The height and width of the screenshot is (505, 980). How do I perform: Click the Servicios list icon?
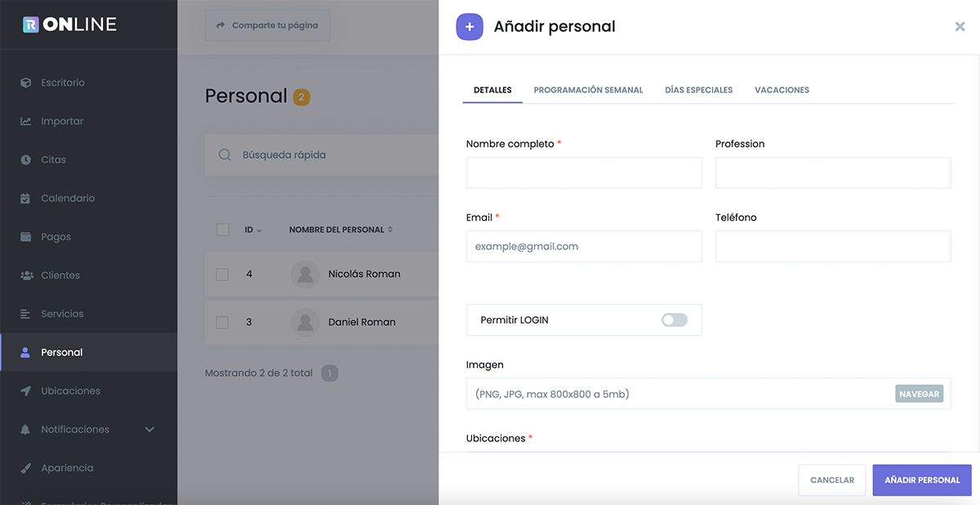click(26, 314)
